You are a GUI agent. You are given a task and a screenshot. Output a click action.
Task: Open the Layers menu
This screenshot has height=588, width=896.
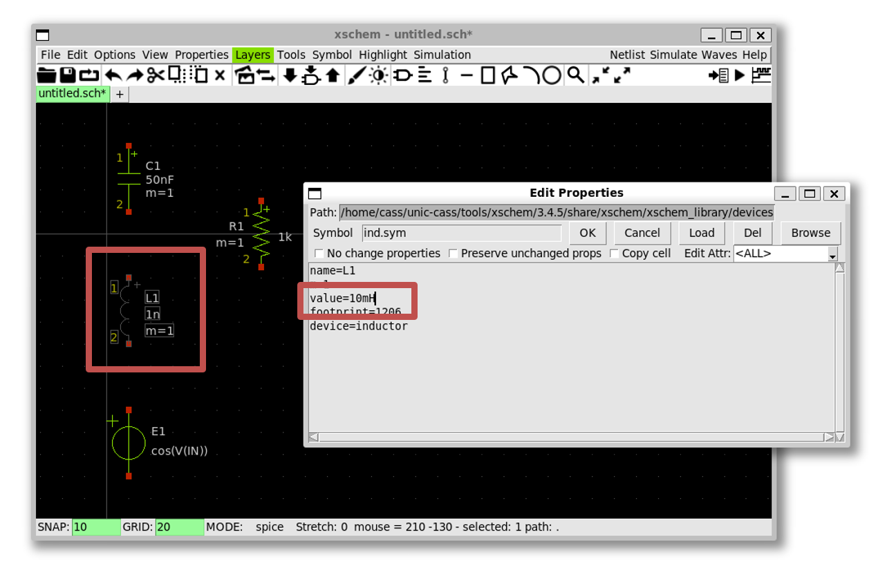pos(252,55)
